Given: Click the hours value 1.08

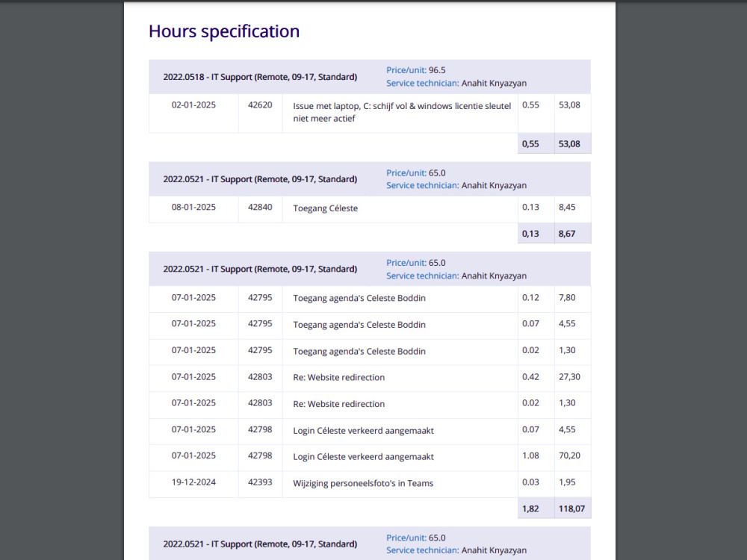Looking at the screenshot, I should (x=530, y=455).
